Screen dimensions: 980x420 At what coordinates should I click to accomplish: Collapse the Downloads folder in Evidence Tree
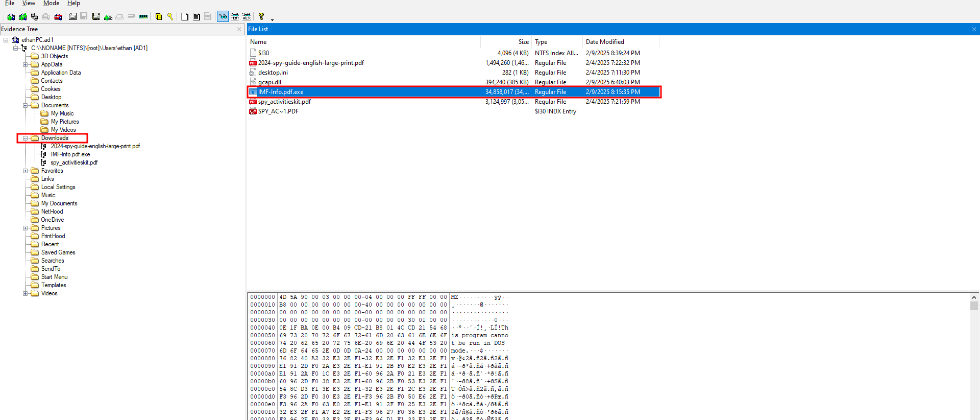coord(25,138)
